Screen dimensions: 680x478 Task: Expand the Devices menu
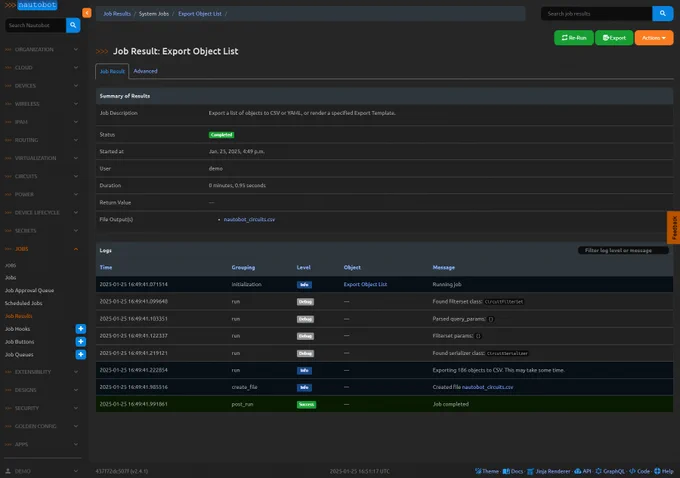tap(42, 86)
